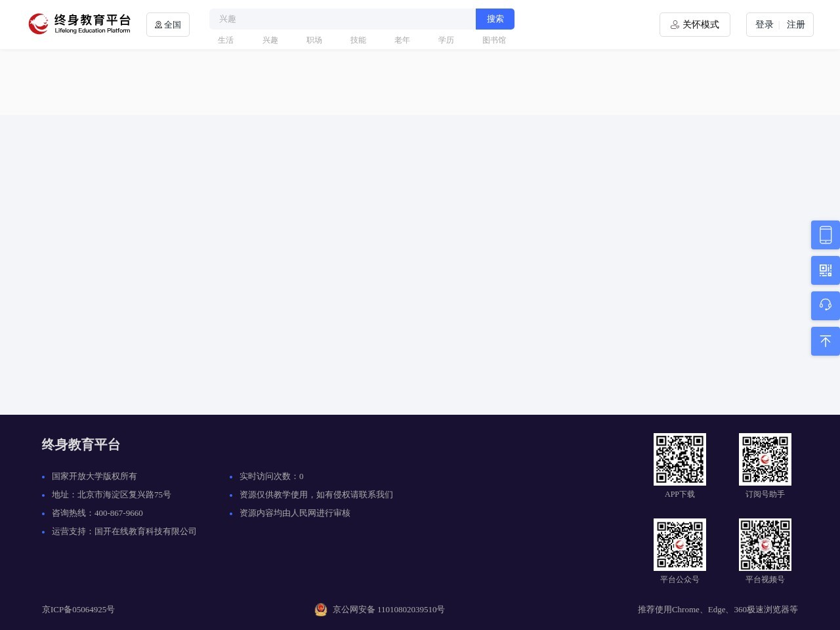Switch to the 图书馆 category tab
The width and height of the screenshot is (840, 630).
(494, 40)
